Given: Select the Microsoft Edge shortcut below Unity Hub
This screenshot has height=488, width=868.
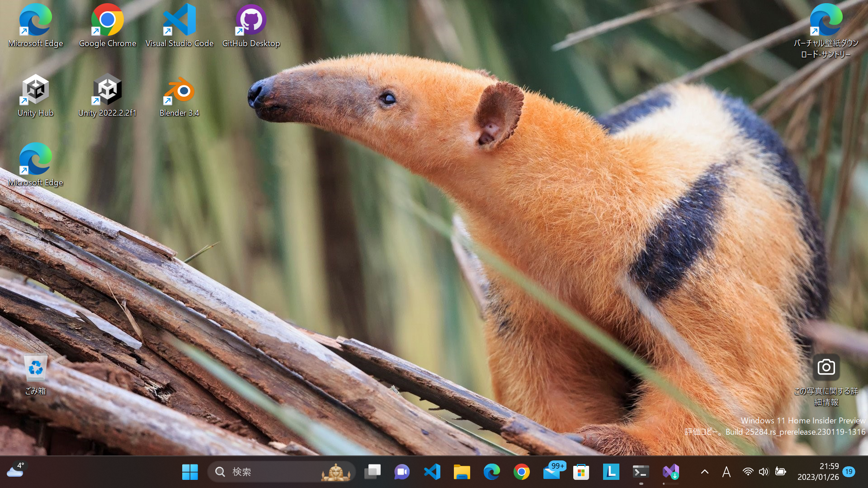Looking at the screenshot, I should [x=36, y=165].
